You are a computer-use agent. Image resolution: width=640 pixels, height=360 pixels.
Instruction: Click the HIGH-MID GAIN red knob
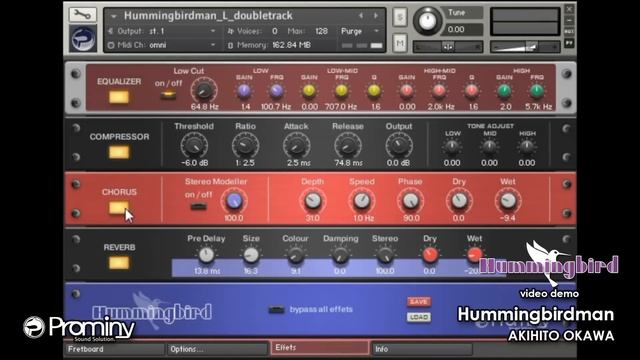407,91
